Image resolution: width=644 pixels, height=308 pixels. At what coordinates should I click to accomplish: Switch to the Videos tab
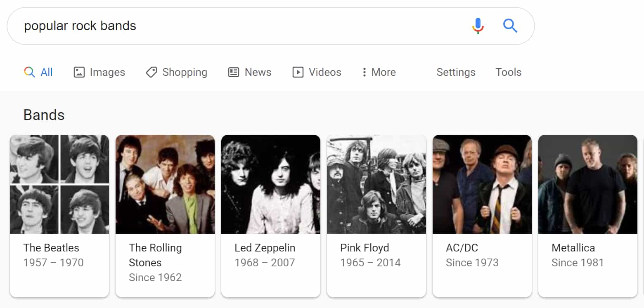coord(324,72)
